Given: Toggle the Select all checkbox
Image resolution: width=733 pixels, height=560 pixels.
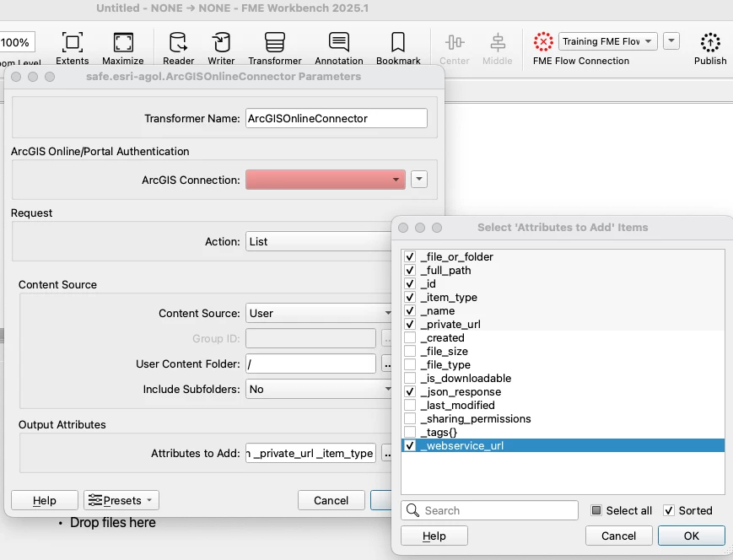Looking at the screenshot, I should point(596,510).
